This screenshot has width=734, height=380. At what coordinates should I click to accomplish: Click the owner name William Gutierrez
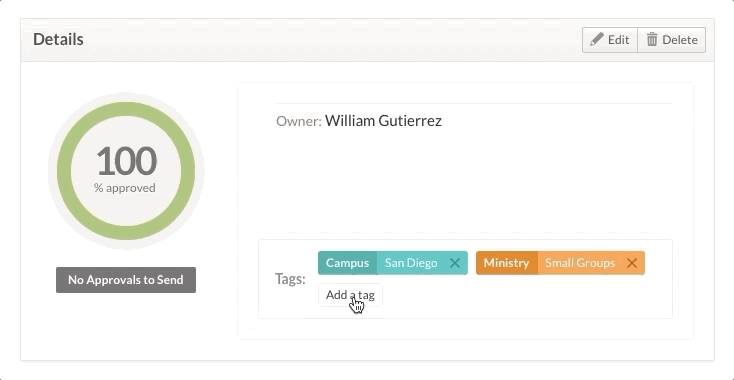(383, 121)
